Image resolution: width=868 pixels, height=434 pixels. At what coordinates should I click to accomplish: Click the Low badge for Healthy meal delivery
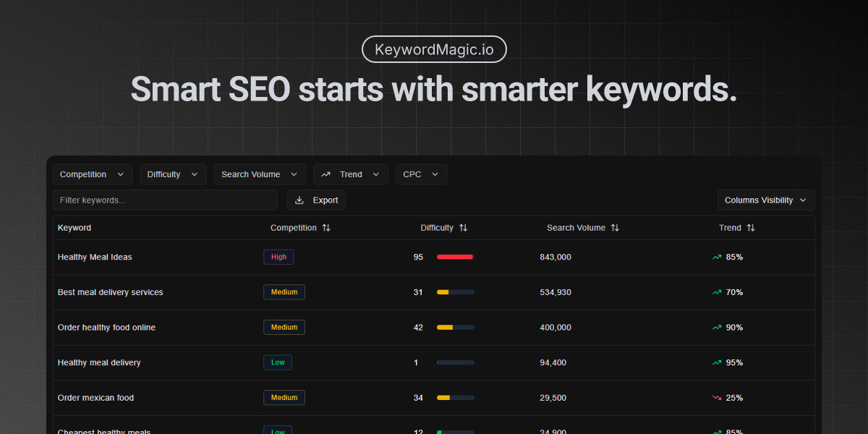point(278,362)
